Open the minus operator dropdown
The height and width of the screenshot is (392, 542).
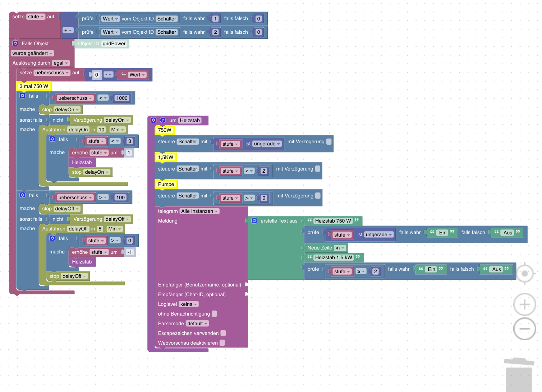point(109,75)
